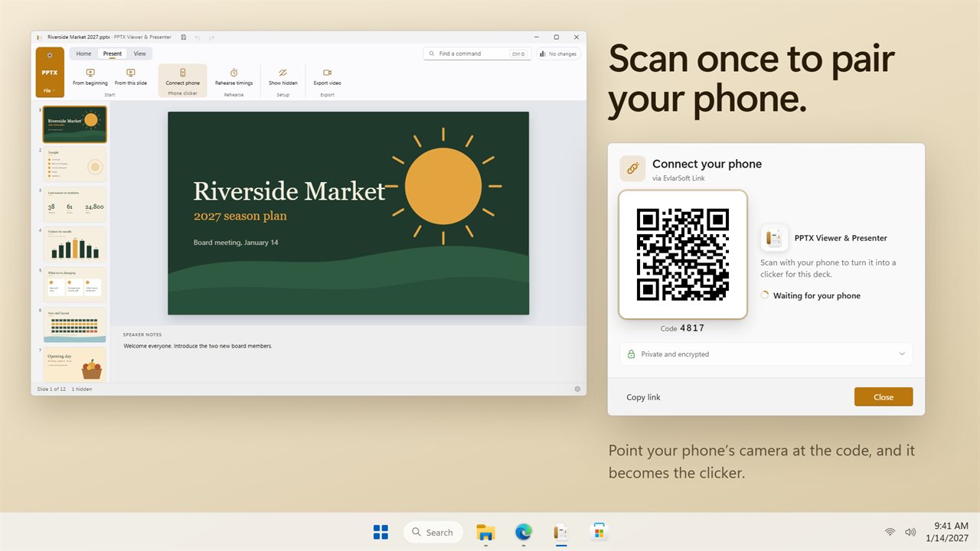Click the Close button in pairing dialog
Screen dimensions: 980x551
[884, 397]
